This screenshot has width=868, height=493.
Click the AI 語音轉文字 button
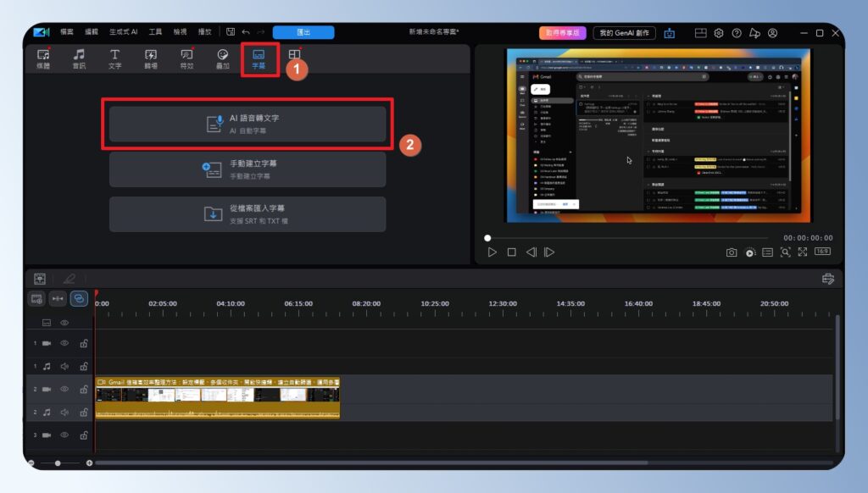coord(248,124)
